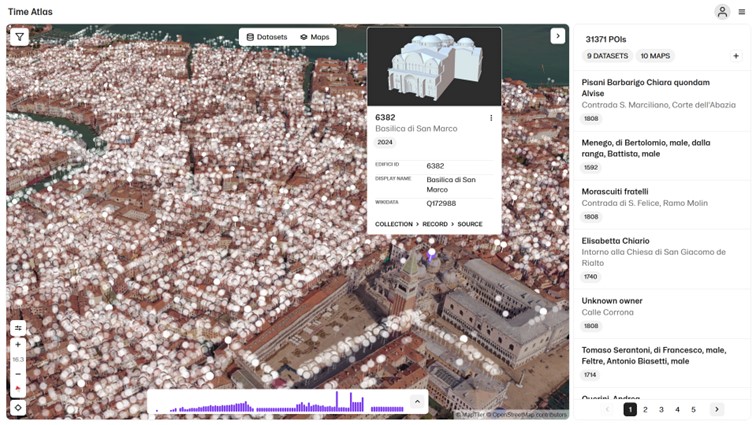This screenshot has height=425, width=756.
Task: Collapse the timeline histogram with chevron
Action: pyautogui.click(x=417, y=402)
